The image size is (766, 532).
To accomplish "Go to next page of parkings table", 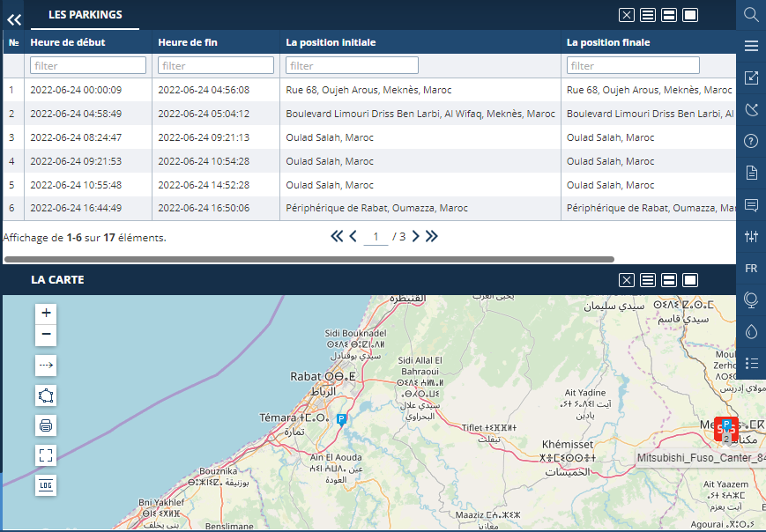I will [x=416, y=236].
